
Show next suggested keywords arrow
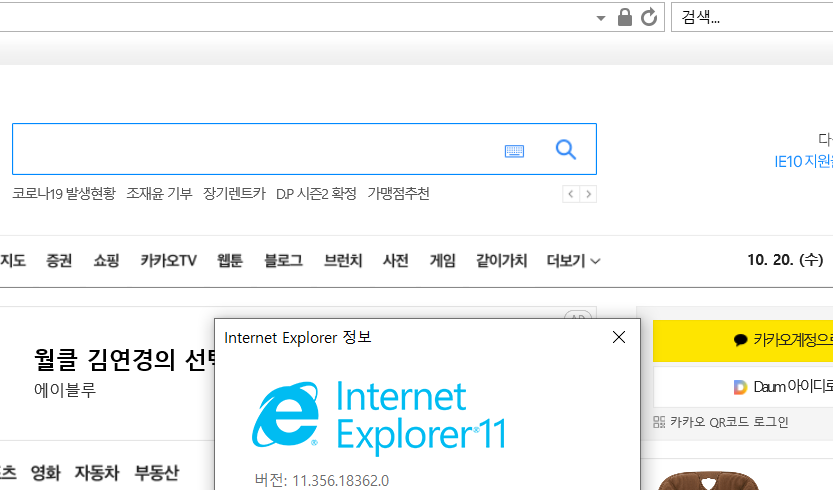pos(588,194)
